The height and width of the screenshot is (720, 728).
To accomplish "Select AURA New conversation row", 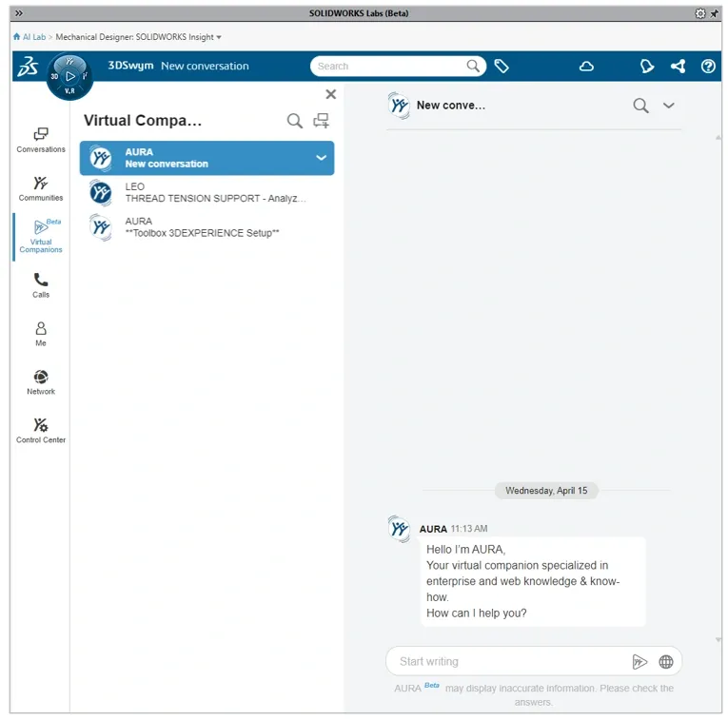I will pos(207,158).
